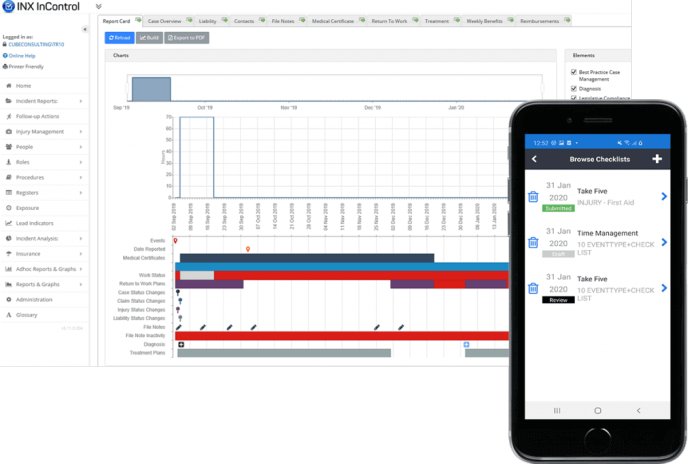Tap the back arrow in Browse Checklists
This screenshot has width=696, height=464.
534,159
